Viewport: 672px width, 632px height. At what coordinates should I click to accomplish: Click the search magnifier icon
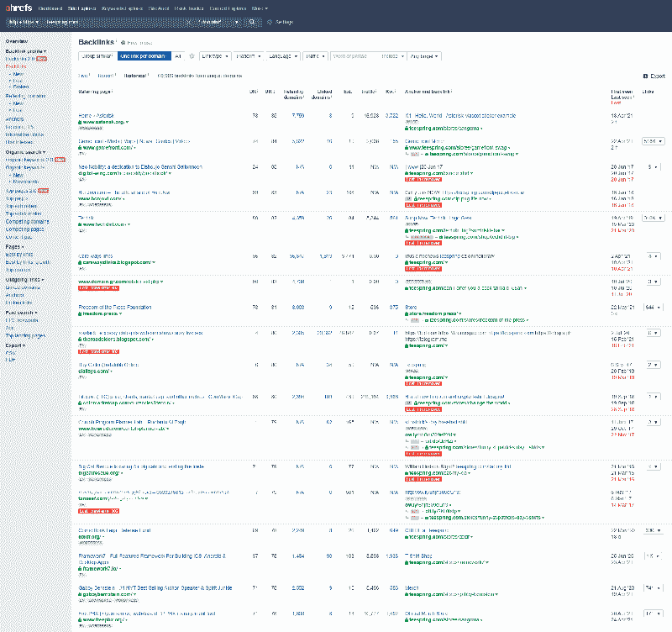tap(252, 22)
